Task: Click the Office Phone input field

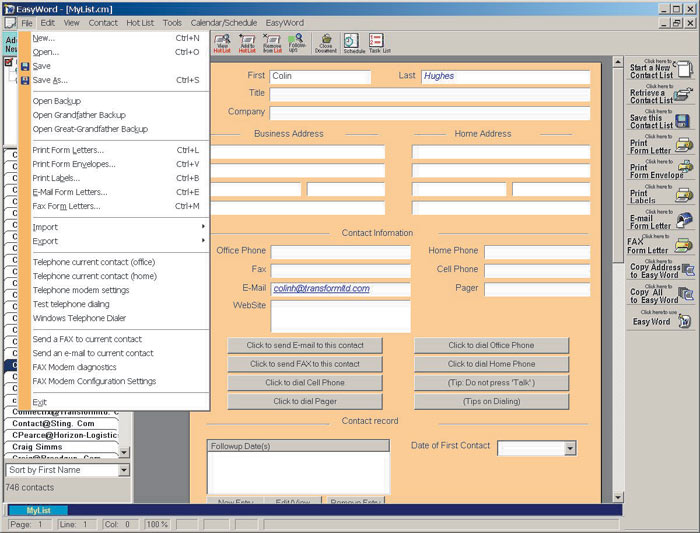Action: coord(340,252)
